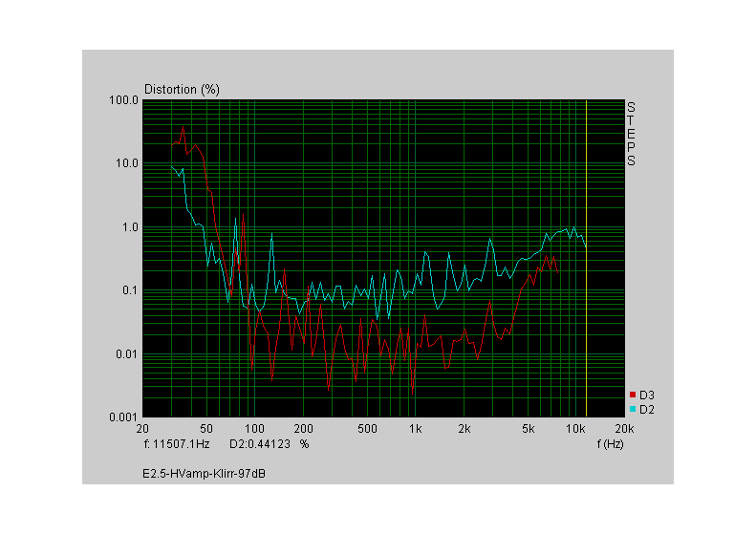756x534 pixels.
Task: Click the 2k x-axis frequency label
Action: pyautogui.click(x=464, y=429)
